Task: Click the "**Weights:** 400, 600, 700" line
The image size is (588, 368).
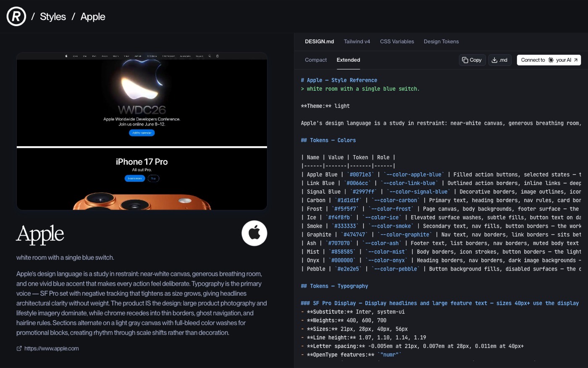Action: (344, 321)
